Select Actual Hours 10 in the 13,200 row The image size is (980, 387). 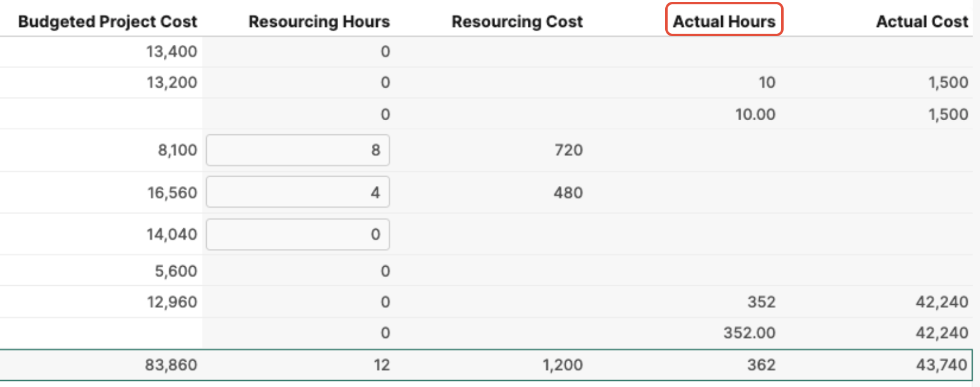tap(767, 82)
